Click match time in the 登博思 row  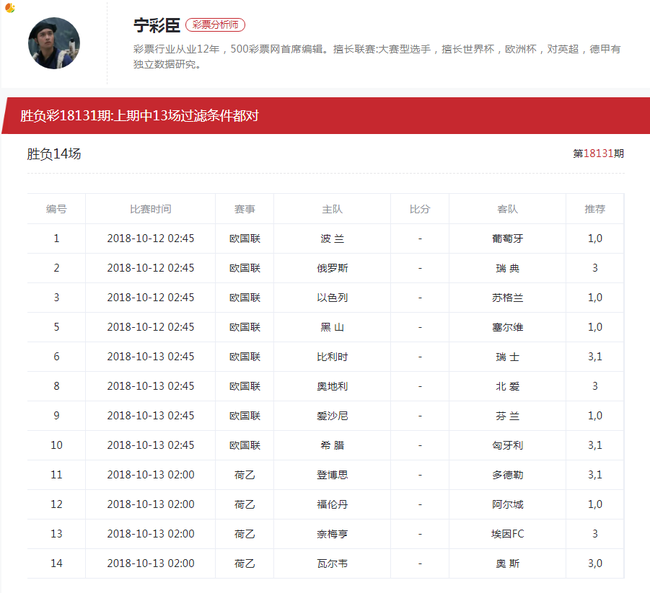pyautogui.click(x=150, y=475)
